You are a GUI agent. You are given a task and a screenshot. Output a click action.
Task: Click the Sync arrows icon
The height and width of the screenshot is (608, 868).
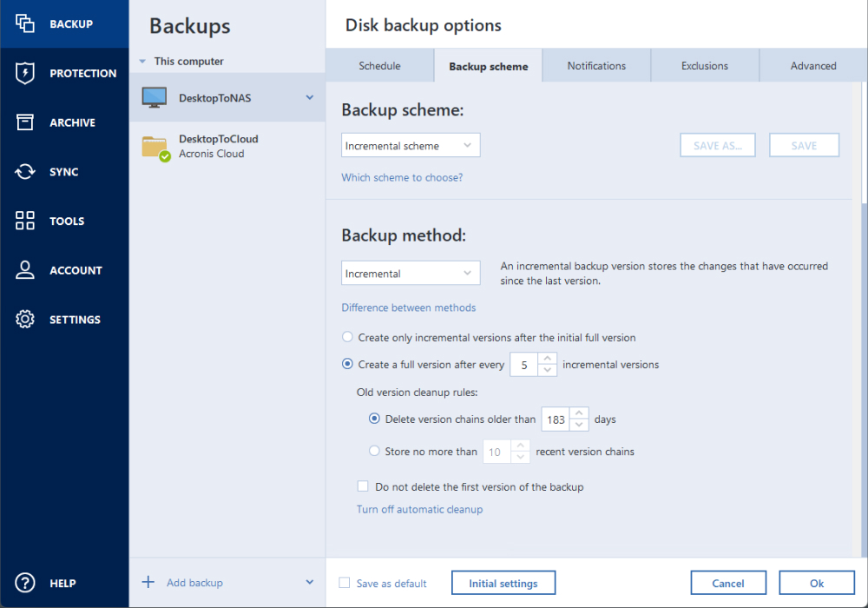(x=24, y=171)
